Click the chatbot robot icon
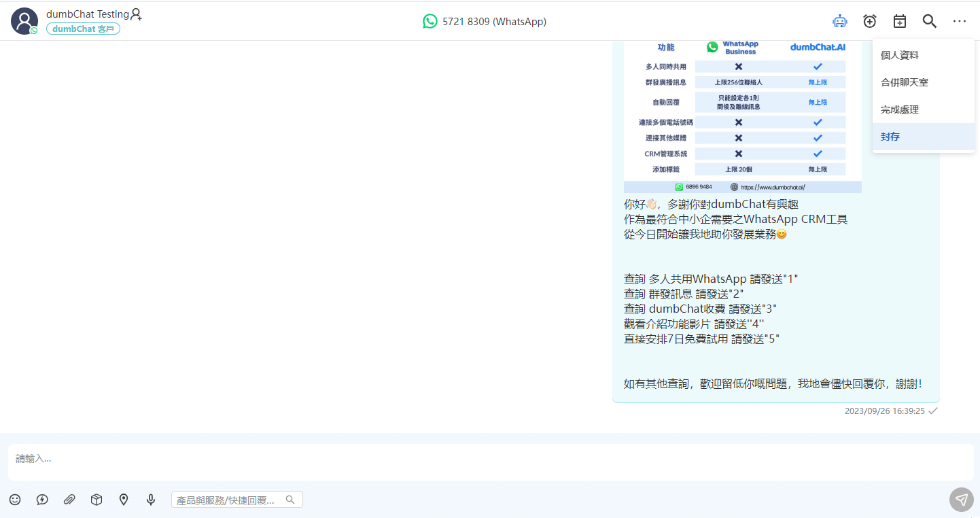980x518 pixels. tap(840, 21)
